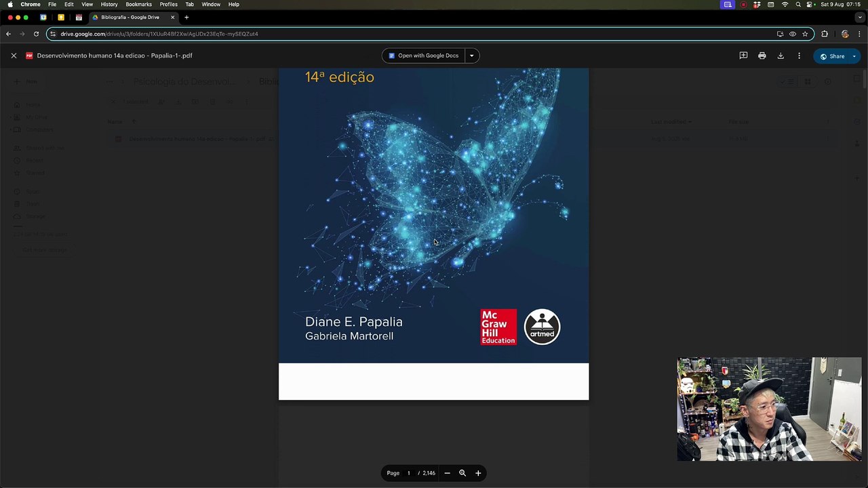Image resolution: width=868 pixels, height=488 pixels.
Task: Open the preview's more actions menu
Action: point(799,56)
